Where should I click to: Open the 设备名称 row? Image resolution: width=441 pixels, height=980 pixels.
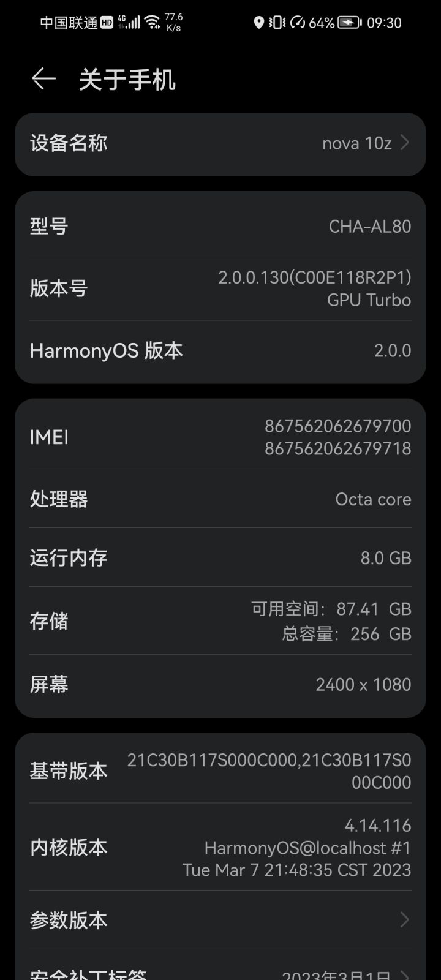coord(221,144)
